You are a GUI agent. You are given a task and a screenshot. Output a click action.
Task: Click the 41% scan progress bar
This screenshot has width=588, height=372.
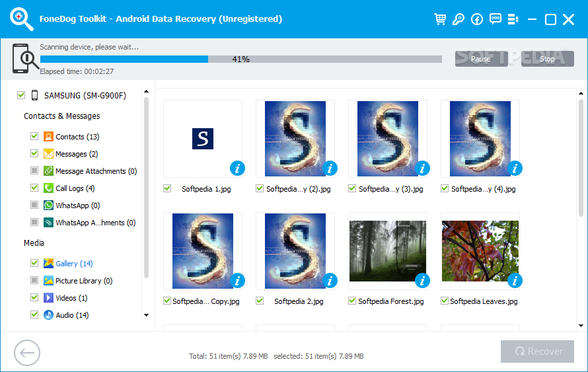coord(240,59)
